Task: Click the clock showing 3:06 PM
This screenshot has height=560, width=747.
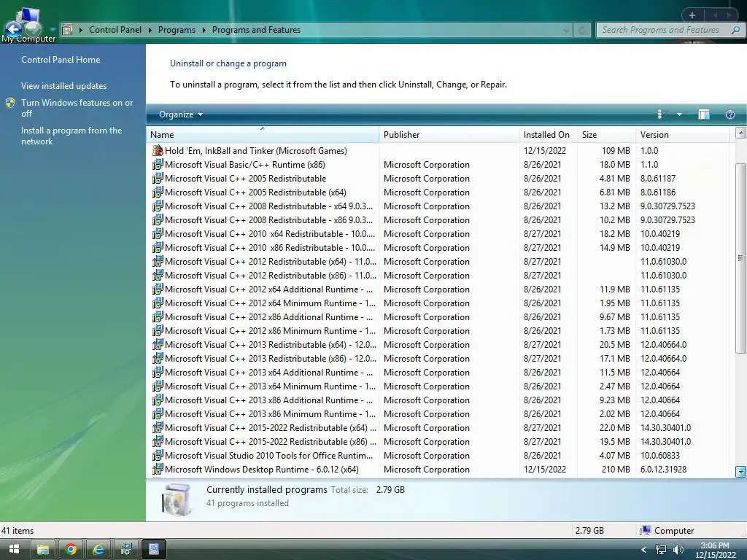Action: tap(715, 545)
